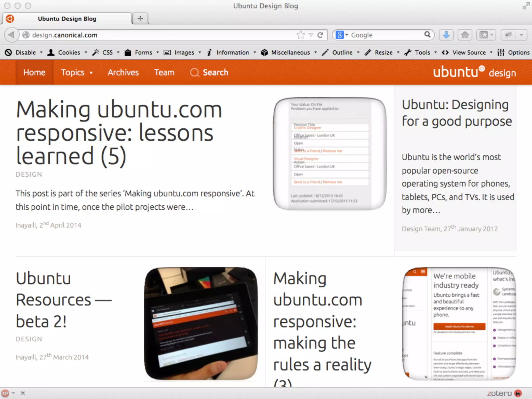532x399 pixels.
Task: Open the Google search engine selector dropdown
Action: [342, 35]
